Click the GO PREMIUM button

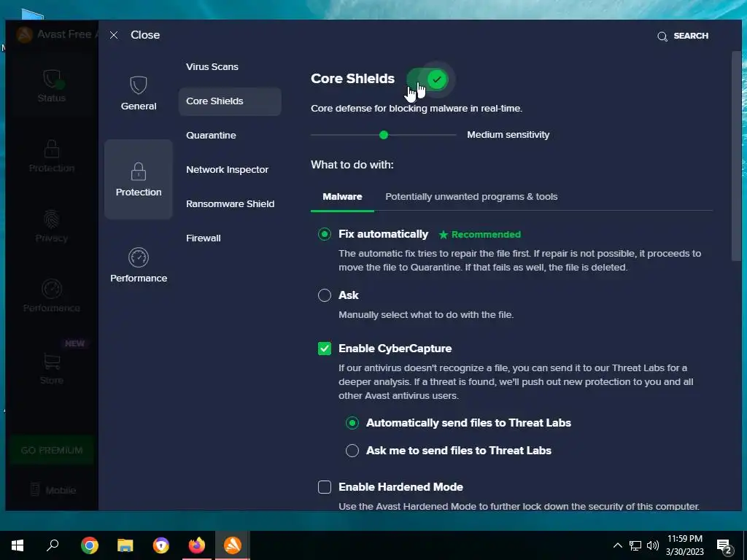click(52, 450)
